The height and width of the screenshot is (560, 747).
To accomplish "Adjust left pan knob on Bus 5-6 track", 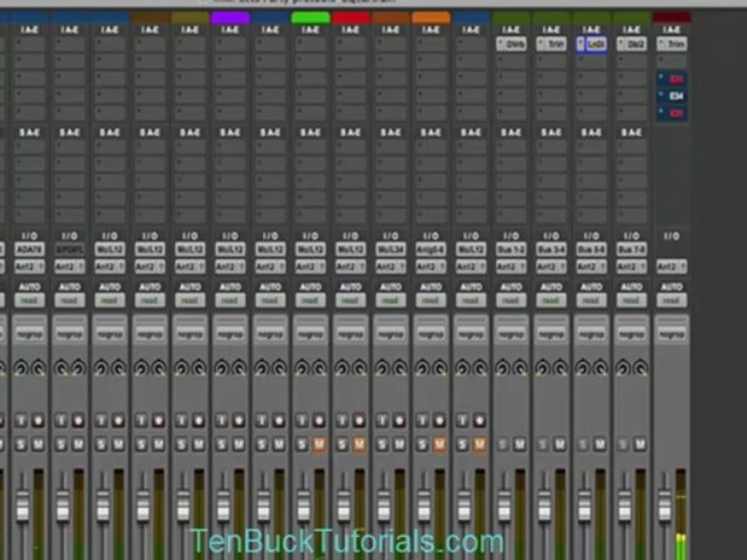I will (582, 368).
